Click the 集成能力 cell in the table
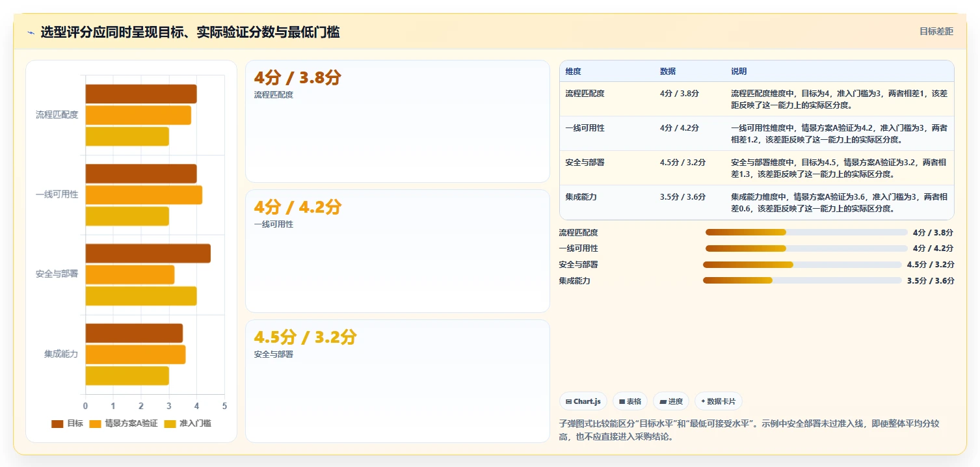980x467 pixels. (x=581, y=197)
